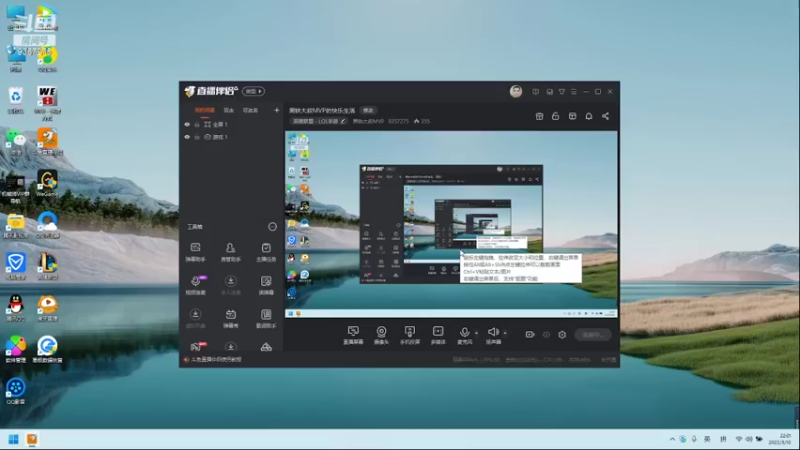Edit the 英雄联盟 - LOL手游 category tag
Screen dimensions: 800x450
(x=318, y=121)
